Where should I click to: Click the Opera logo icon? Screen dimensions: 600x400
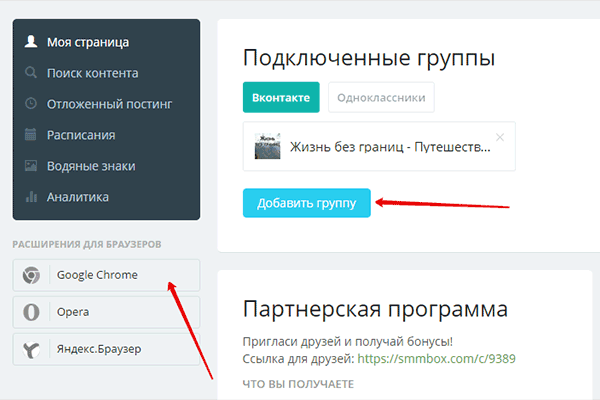click(x=31, y=312)
